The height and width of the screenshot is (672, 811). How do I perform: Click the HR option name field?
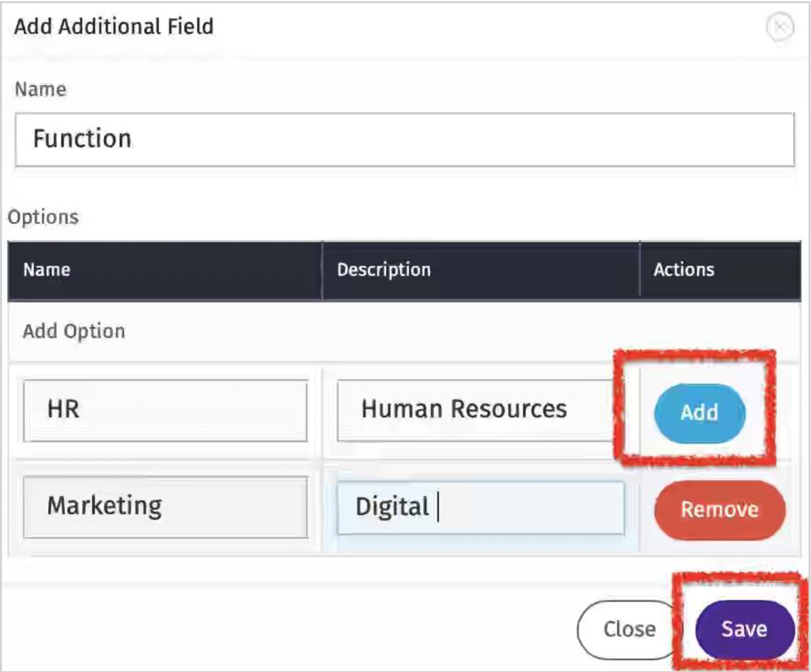pos(165,410)
